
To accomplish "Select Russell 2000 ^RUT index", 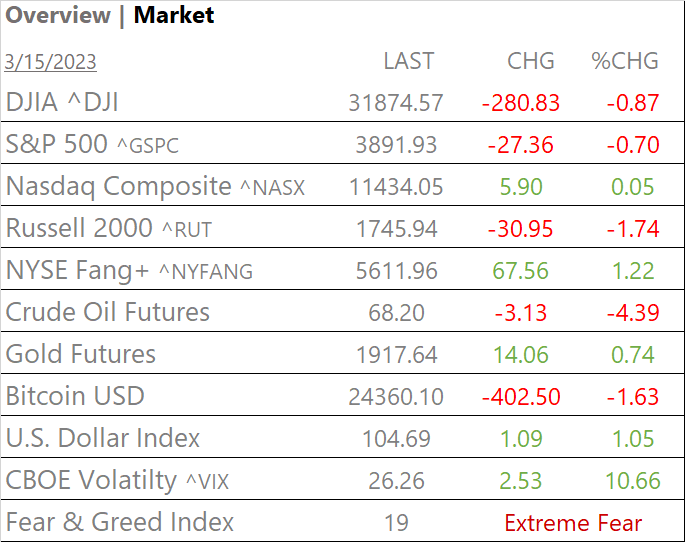I will tap(108, 228).
